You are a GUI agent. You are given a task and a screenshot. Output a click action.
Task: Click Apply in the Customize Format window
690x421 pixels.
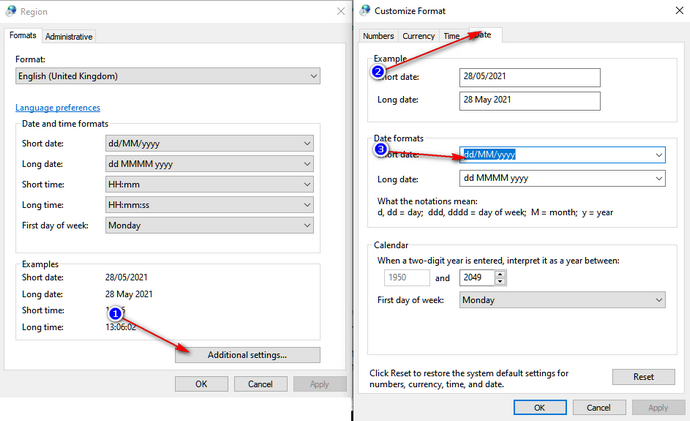[x=658, y=407]
